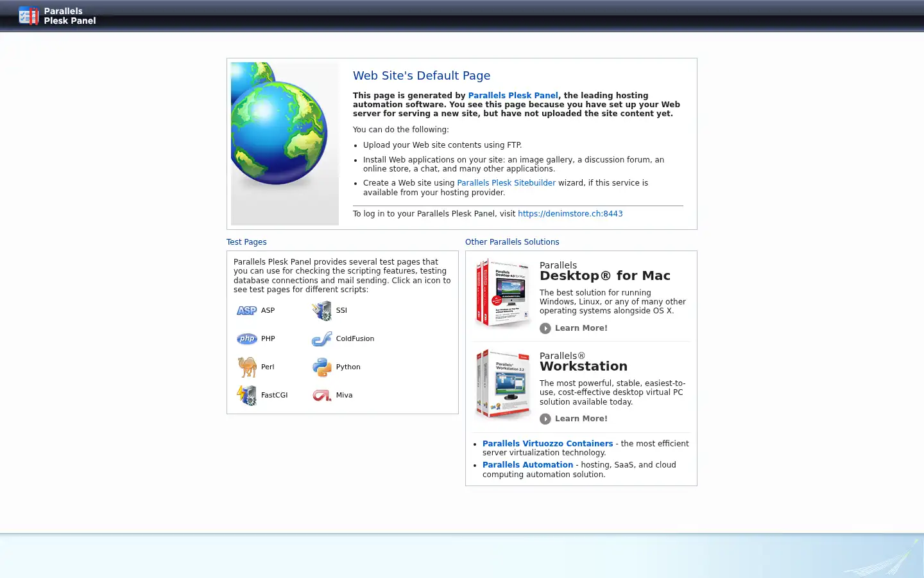Click the Desktop® for Mac title
Image resolution: width=924 pixels, height=578 pixels.
pos(605,276)
